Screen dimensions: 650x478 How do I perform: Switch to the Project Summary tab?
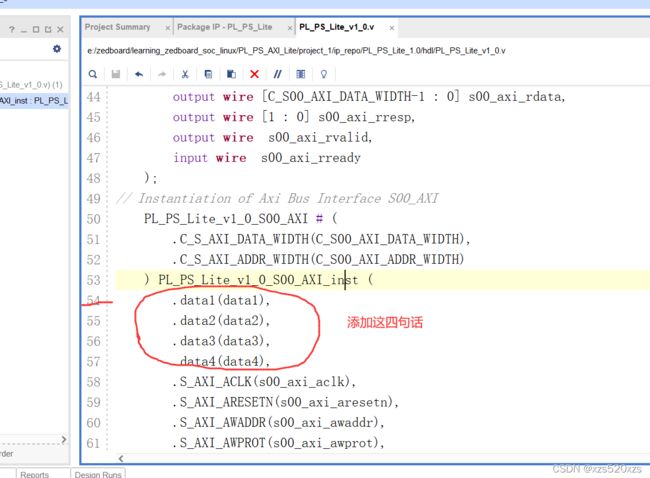[x=117, y=27]
